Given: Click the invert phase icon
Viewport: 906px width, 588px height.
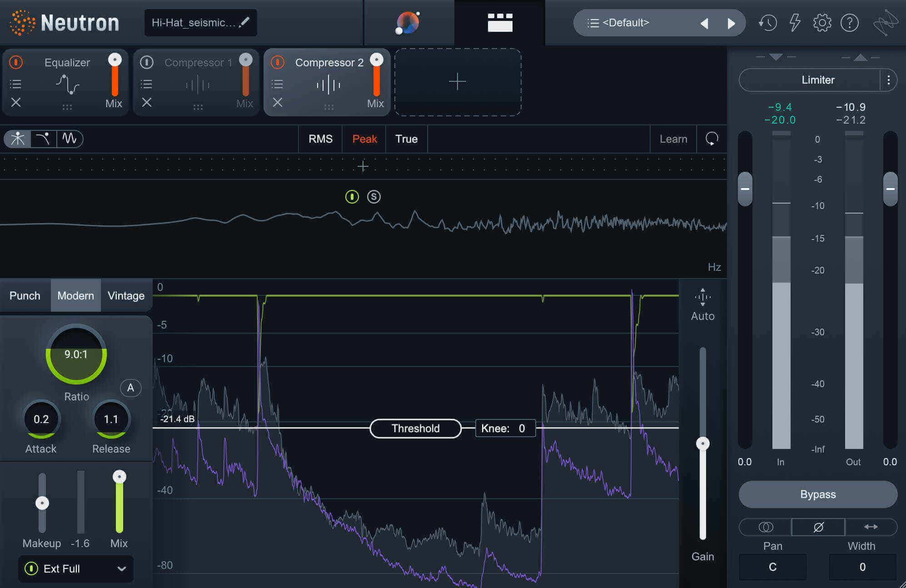Looking at the screenshot, I should (818, 527).
